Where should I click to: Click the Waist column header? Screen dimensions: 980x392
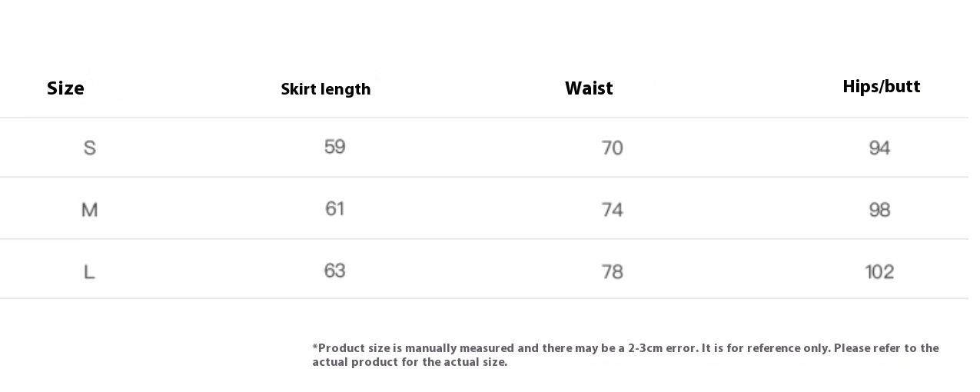point(589,88)
